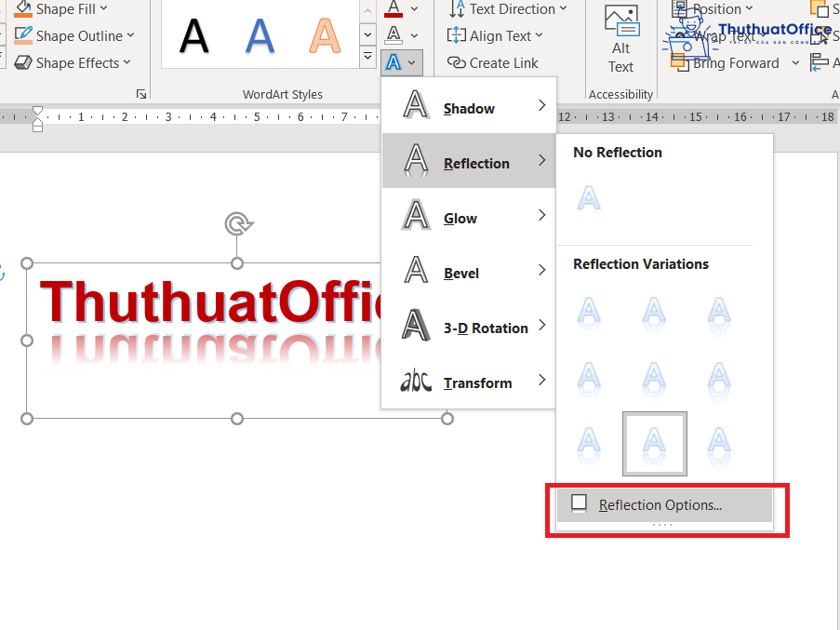Click the first line indent ruler marker
Viewport: 840px width, 630px height.
(37, 111)
